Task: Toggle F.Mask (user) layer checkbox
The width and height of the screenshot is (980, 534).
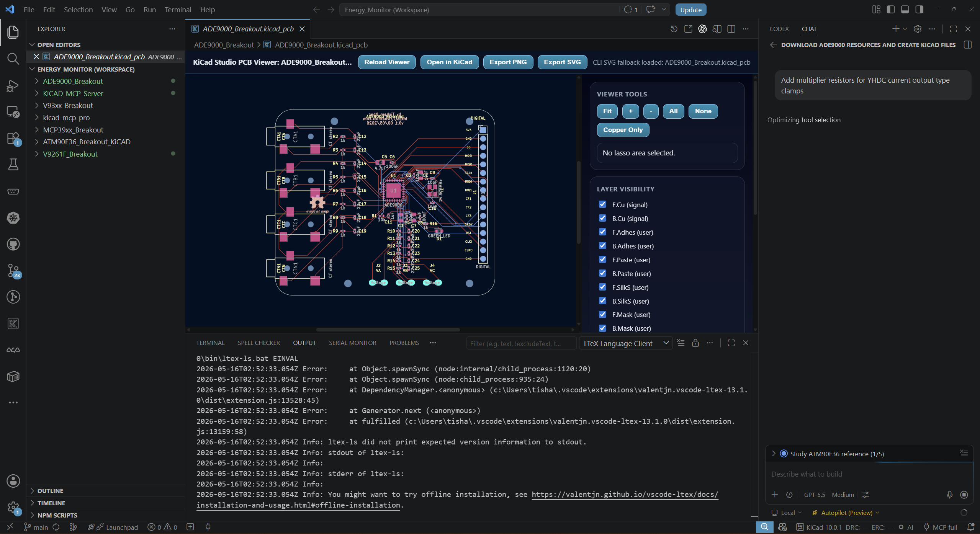Action: 603,315
